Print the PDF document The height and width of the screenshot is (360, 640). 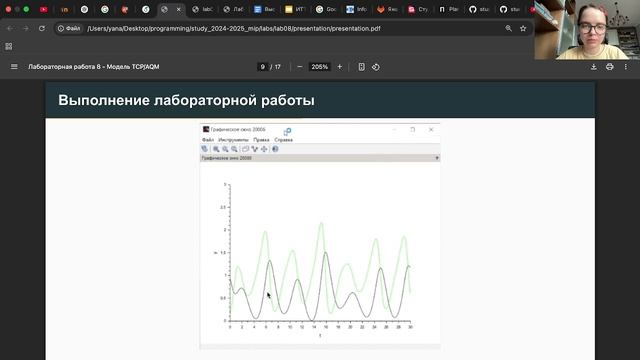pyautogui.click(x=609, y=67)
